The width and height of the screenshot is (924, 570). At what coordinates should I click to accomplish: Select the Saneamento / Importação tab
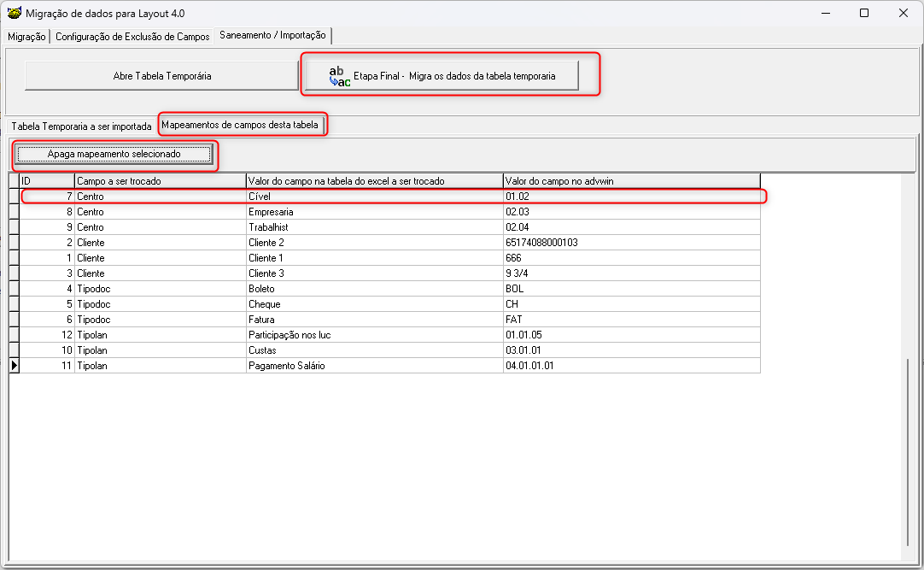click(x=272, y=35)
